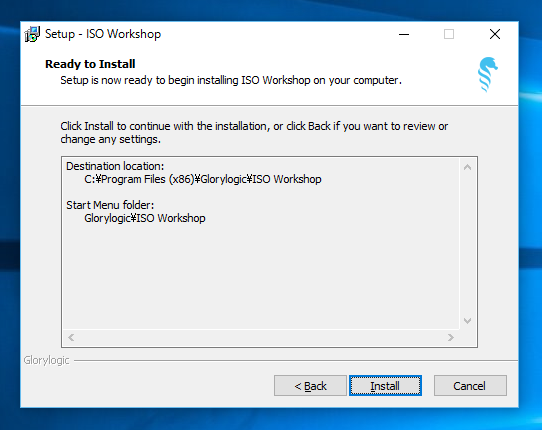
Task: Click the setup installer icon in title bar
Action: tap(32, 34)
